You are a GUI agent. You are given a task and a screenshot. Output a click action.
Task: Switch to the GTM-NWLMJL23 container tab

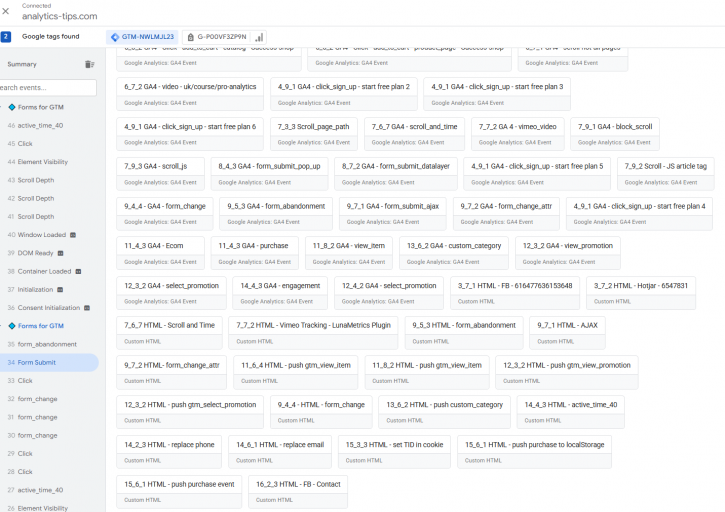(x=142, y=37)
